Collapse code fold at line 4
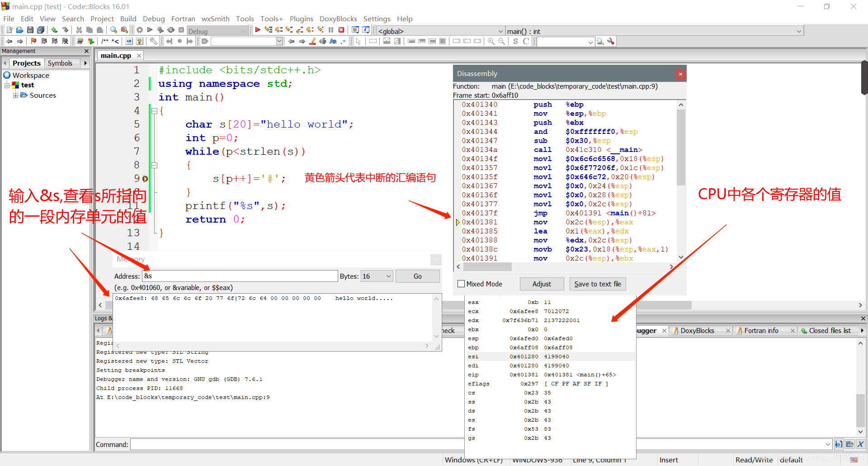This screenshot has width=868, height=466. pos(154,111)
